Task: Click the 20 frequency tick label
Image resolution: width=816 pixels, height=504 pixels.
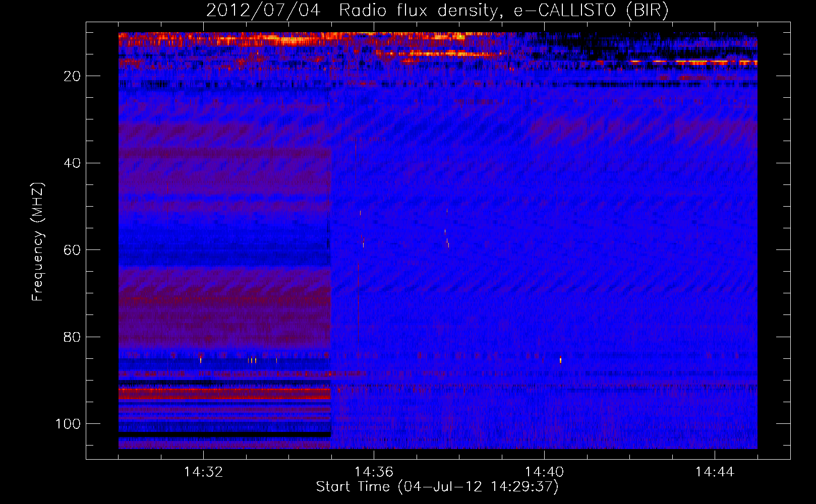Action: point(72,76)
